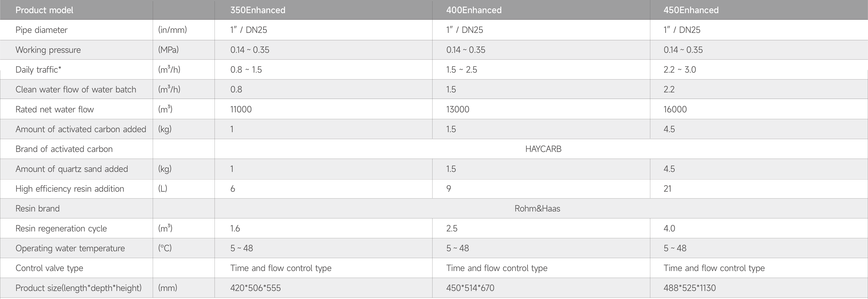Select the Resin regeneration cycle label

click(x=61, y=228)
